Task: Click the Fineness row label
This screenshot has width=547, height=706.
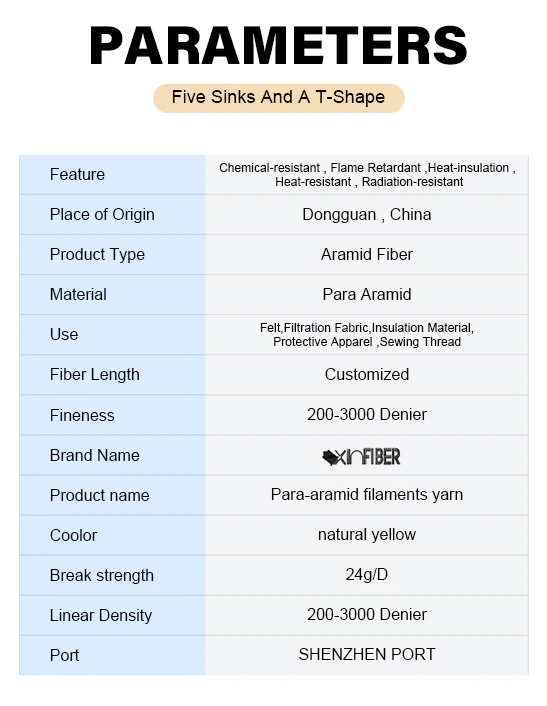Action: tap(82, 415)
